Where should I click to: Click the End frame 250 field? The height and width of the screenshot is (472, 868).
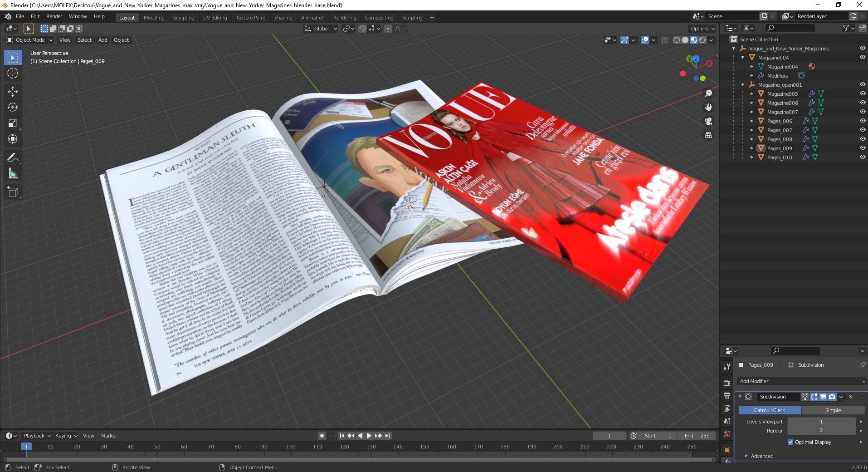point(697,436)
